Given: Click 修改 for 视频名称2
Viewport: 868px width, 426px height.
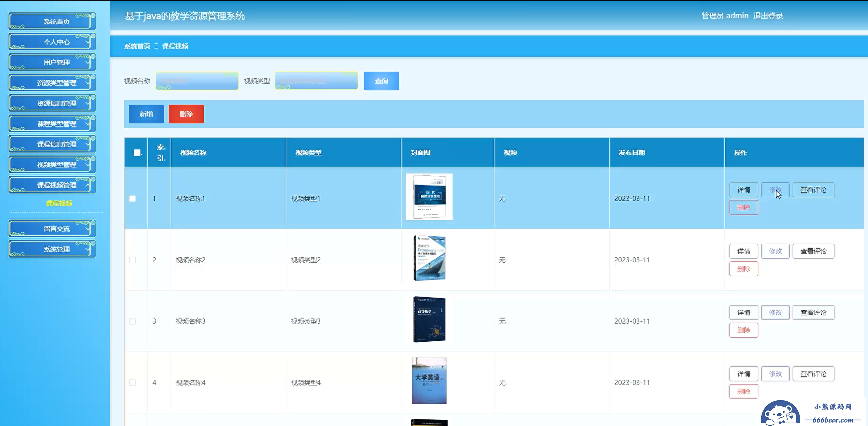Looking at the screenshot, I should point(775,251).
